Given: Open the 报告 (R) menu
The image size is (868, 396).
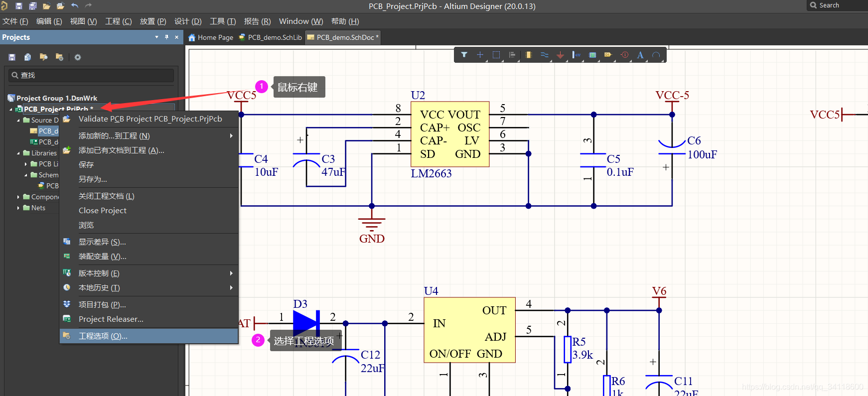Looking at the screenshot, I should coord(257,21).
